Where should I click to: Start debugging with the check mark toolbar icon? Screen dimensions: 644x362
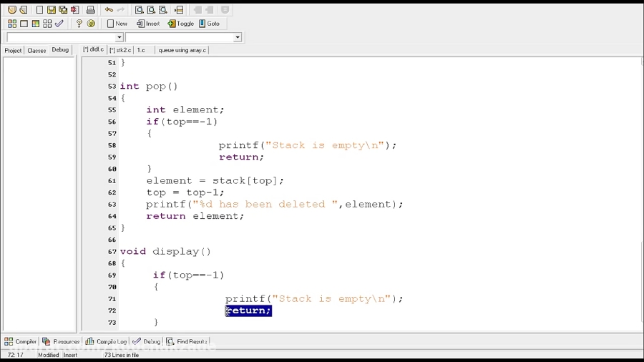pyautogui.click(x=59, y=24)
